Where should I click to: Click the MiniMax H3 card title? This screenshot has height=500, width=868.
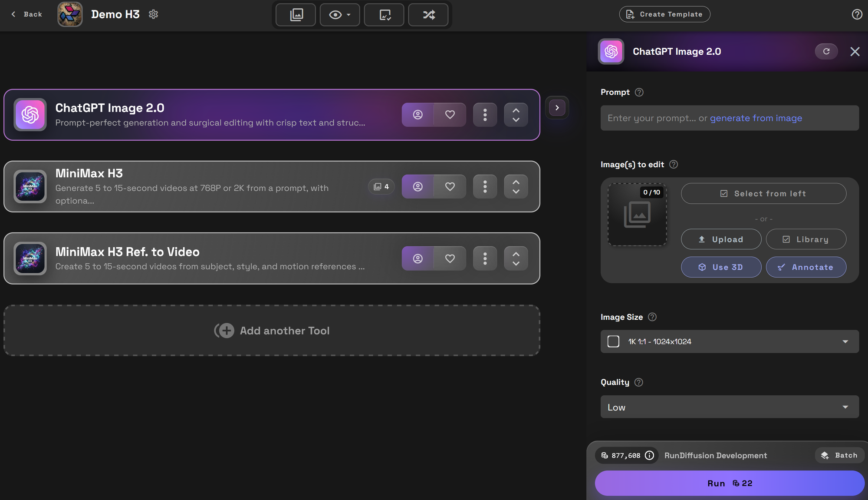click(89, 173)
